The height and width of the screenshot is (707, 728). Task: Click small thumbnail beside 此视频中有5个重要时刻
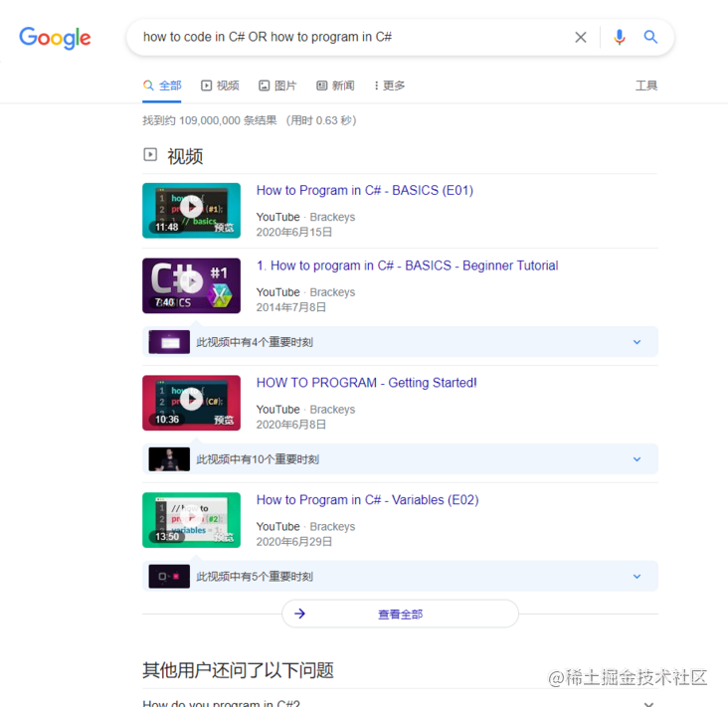169,577
